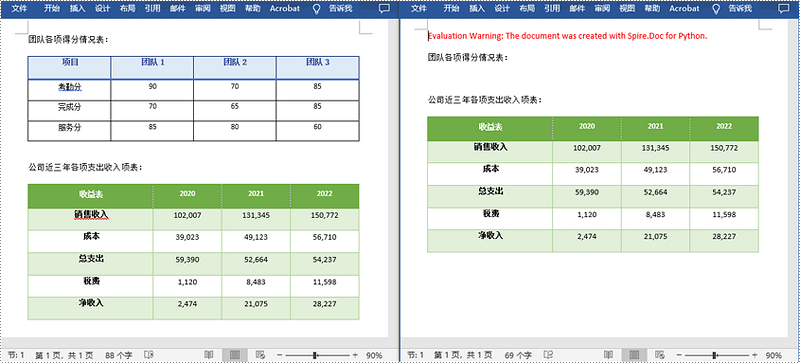Image resolution: width=800 pixels, height=363 pixels.
Task: Select Print Layout view in left window
Action: point(235,354)
